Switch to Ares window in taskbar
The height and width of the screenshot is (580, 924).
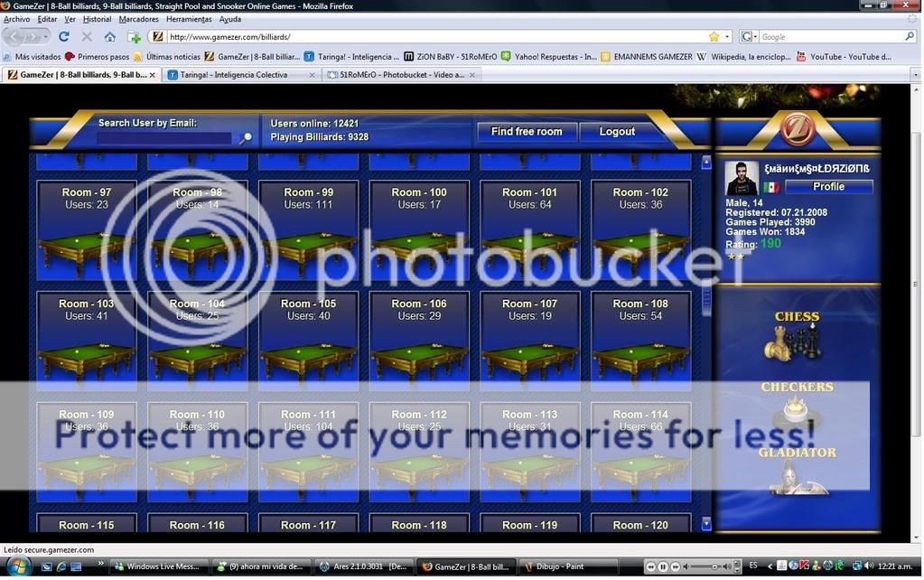(366, 567)
